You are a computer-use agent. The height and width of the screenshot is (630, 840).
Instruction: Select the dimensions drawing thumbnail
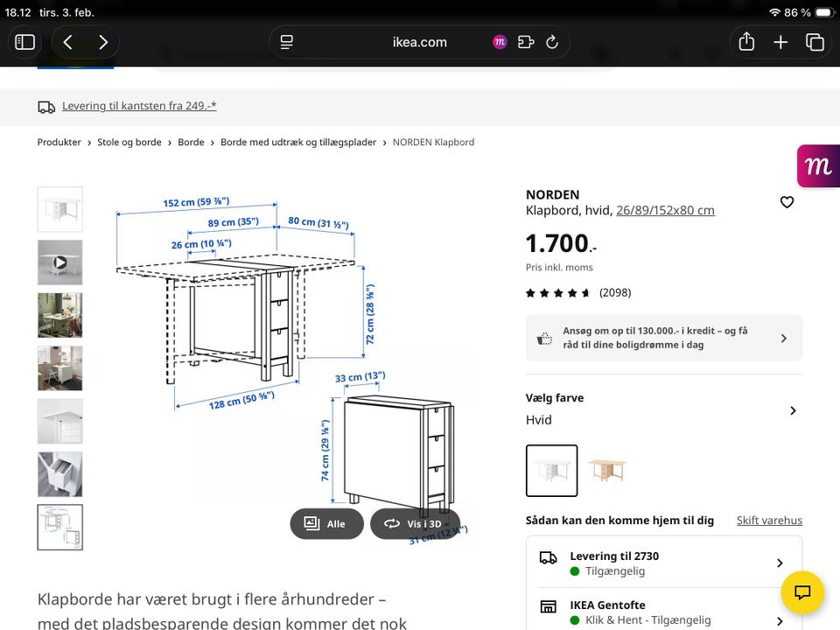(60, 527)
